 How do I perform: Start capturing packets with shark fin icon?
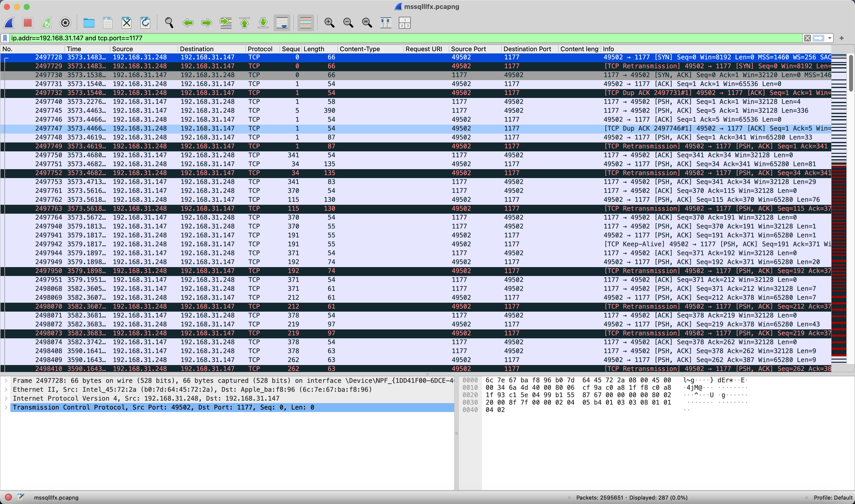[9, 23]
